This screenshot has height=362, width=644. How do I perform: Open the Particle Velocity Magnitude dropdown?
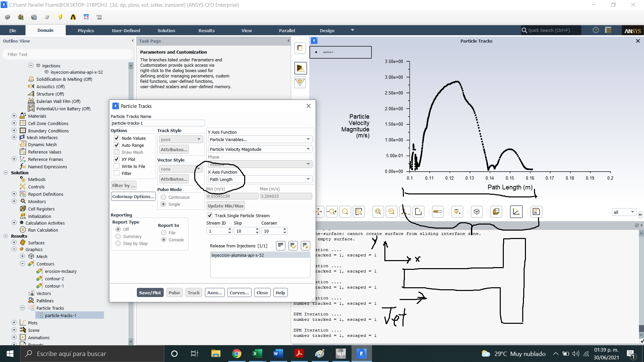(x=260, y=149)
